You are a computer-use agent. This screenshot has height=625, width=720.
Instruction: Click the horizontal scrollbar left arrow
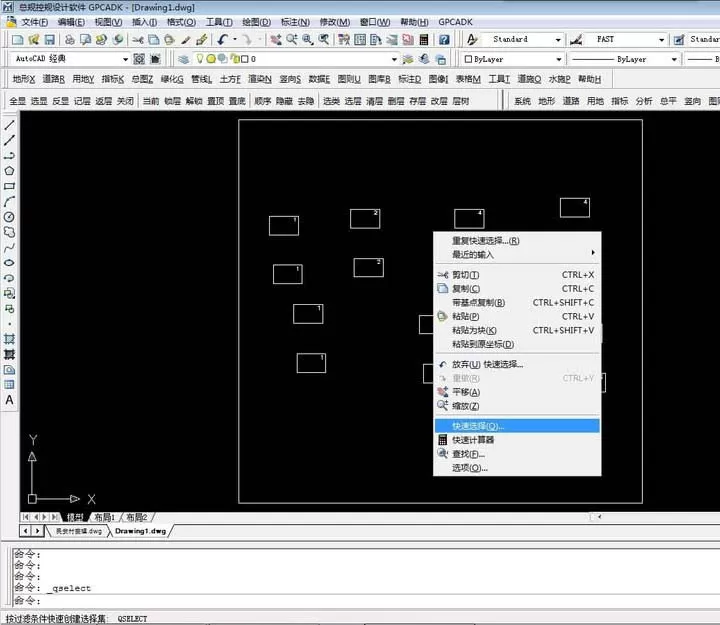click(599, 517)
